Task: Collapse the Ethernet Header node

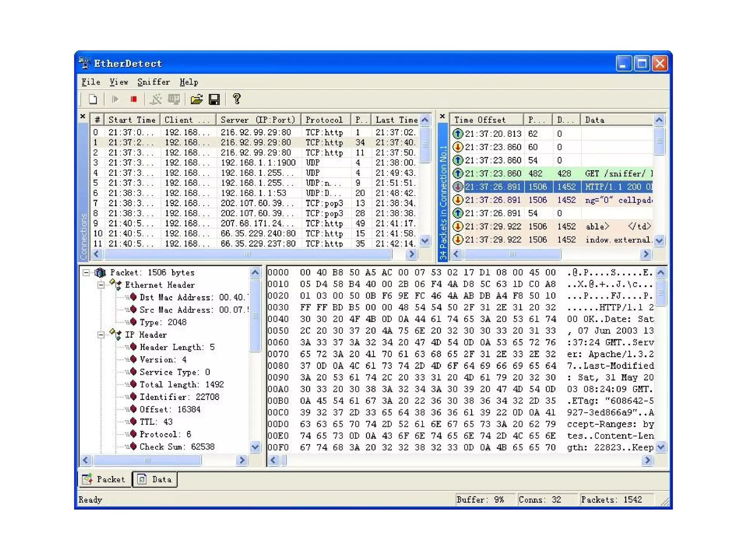Action: [101, 285]
